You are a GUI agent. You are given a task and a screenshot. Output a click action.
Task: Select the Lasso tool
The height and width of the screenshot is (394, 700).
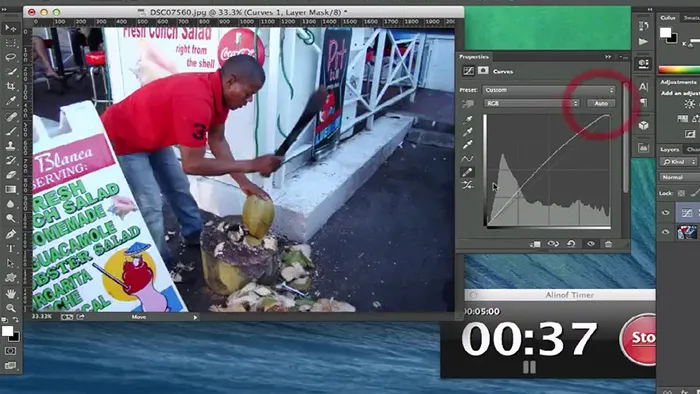coord(10,57)
